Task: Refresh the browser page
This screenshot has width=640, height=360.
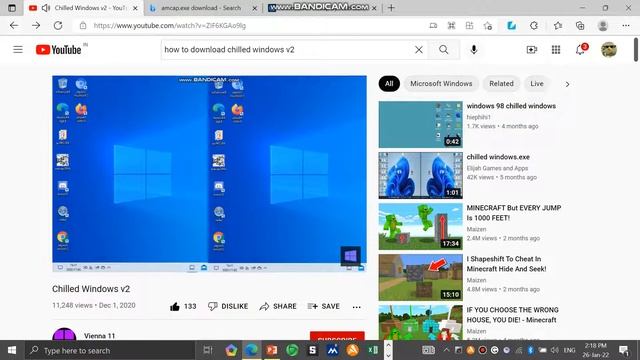Action: tap(58, 25)
